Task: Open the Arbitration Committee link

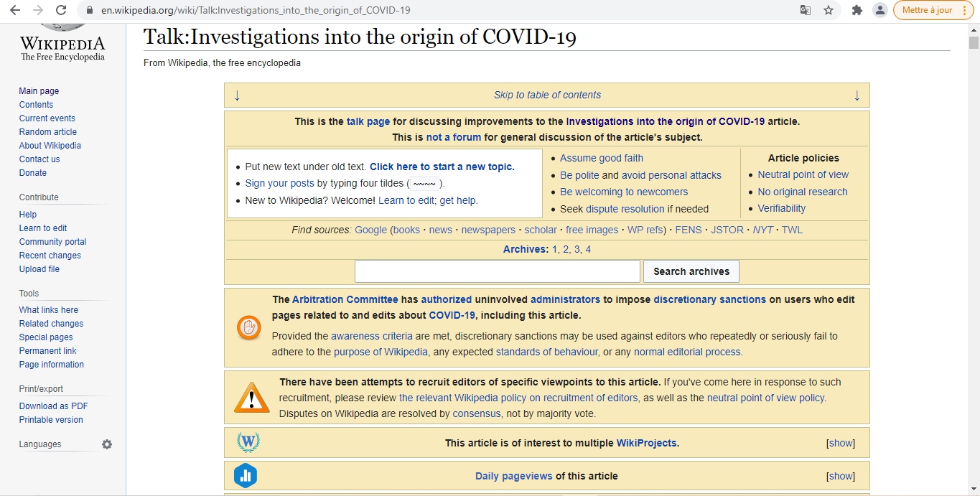Action: (345, 300)
